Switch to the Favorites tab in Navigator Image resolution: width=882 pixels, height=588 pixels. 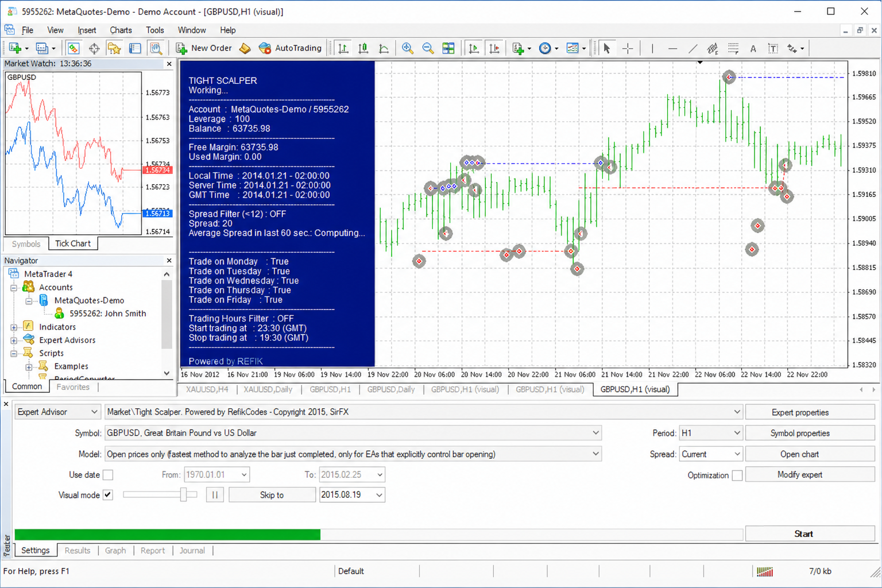click(73, 387)
